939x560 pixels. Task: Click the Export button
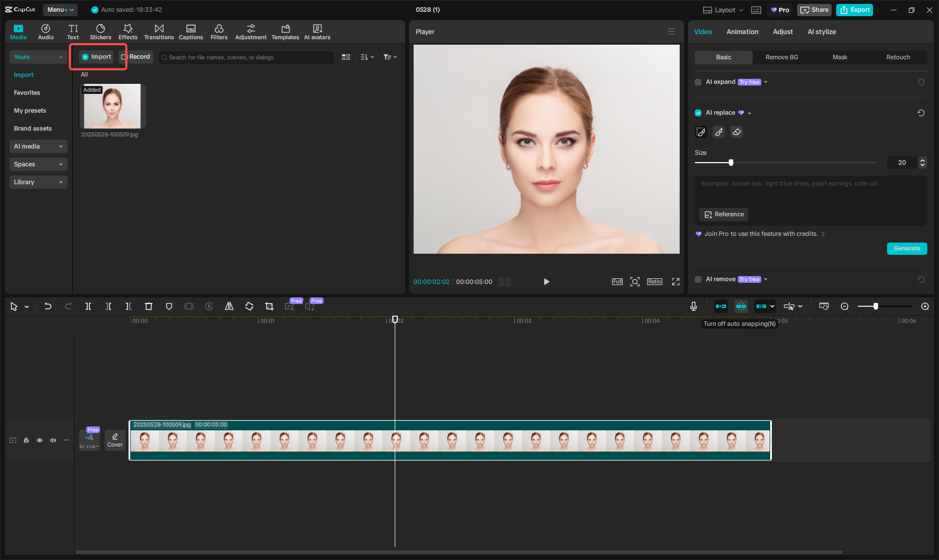(x=854, y=10)
